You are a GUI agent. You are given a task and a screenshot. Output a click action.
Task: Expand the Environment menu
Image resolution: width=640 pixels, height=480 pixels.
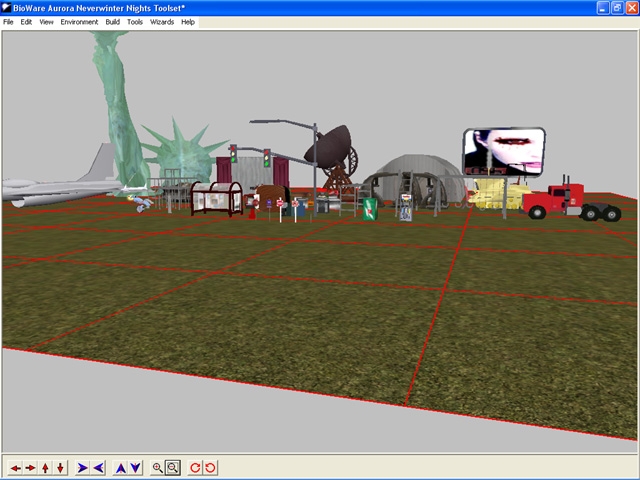[x=79, y=22]
